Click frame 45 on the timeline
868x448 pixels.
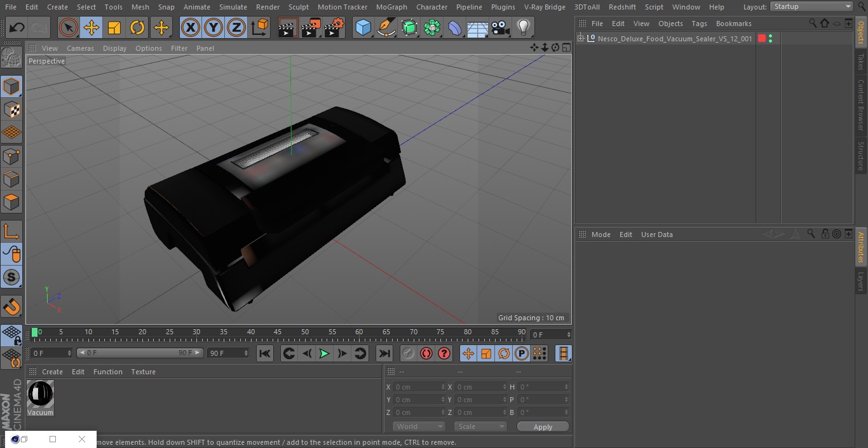pyautogui.click(x=278, y=332)
